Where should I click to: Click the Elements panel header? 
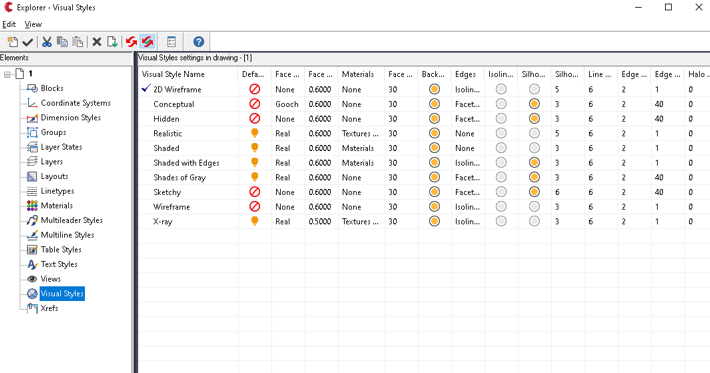[x=66, y=58]
